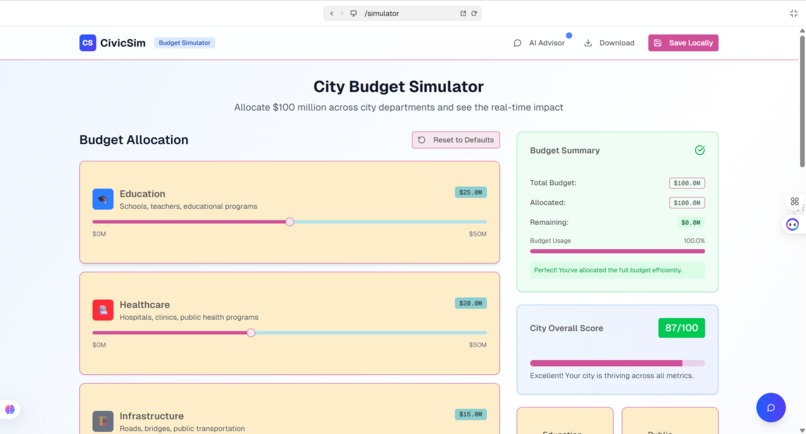Click the page vertical scrollbar
Image resolution: width=806 pixels, height=434 pixels.
[x=802, y=100]
